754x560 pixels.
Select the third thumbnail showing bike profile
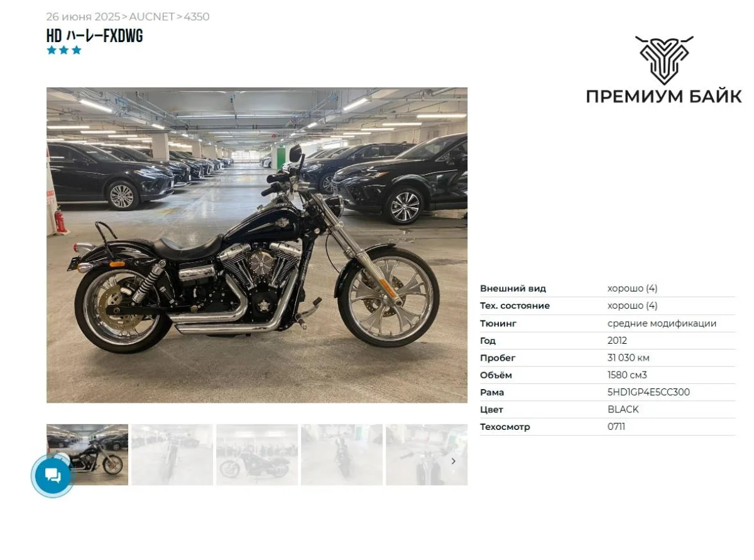pyautogui.click(x=257, y=454)
